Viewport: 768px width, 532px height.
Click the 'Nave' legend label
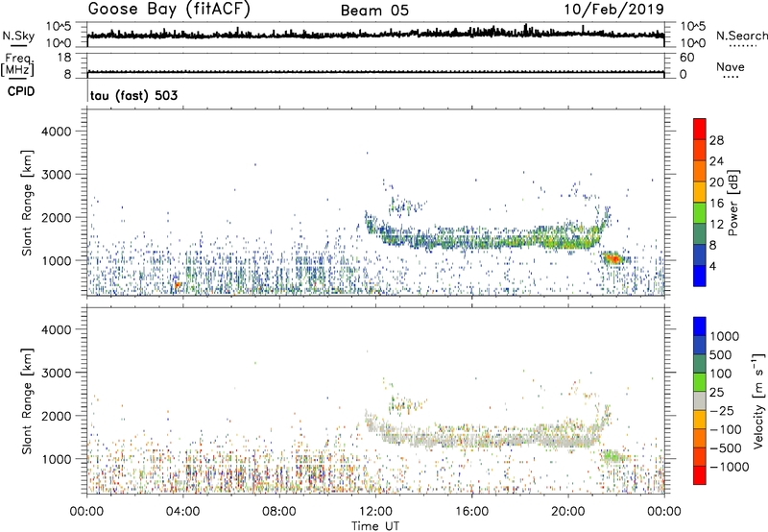pyautogui.click(x=731, y=66)
